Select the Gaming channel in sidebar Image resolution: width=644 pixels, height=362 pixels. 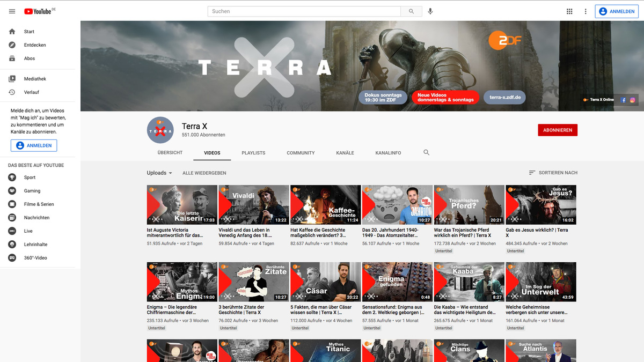pyautogui.click(x=32, y=190)
